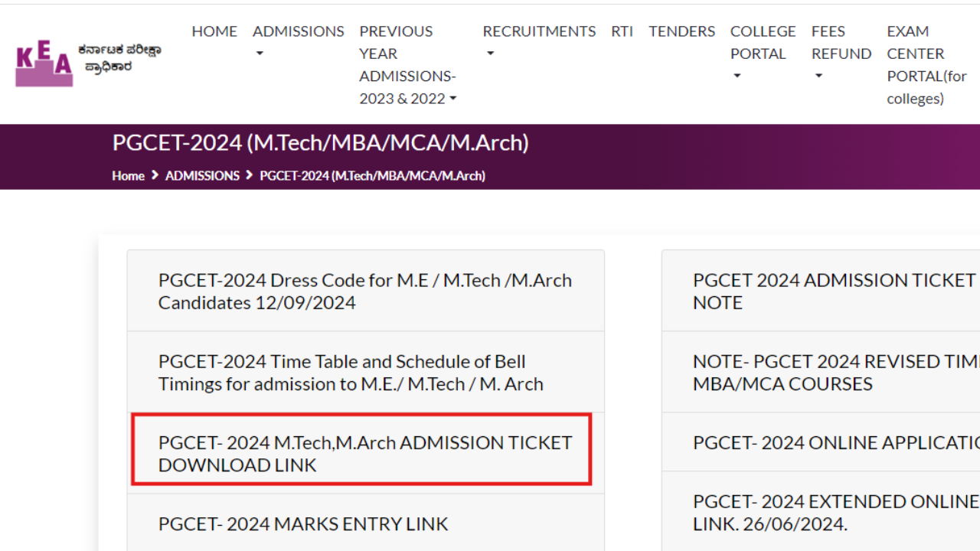Open PGCET-2024 Extended Online link 26/06/2024
The image size is (980, 551).
click(x=835, y=513)
